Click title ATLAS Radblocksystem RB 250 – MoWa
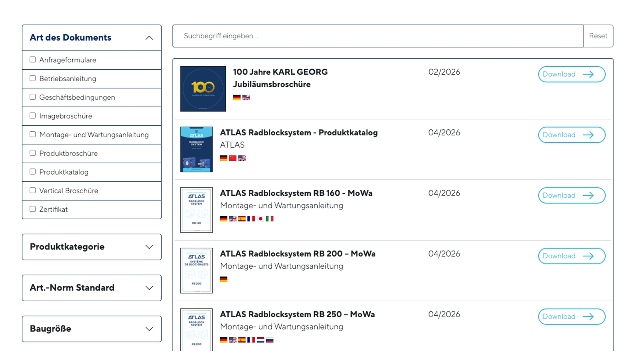 (297, 314)
